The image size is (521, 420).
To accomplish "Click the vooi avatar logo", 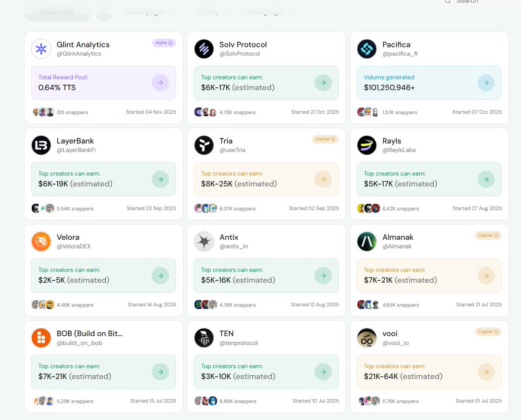I will click(367, 338).
